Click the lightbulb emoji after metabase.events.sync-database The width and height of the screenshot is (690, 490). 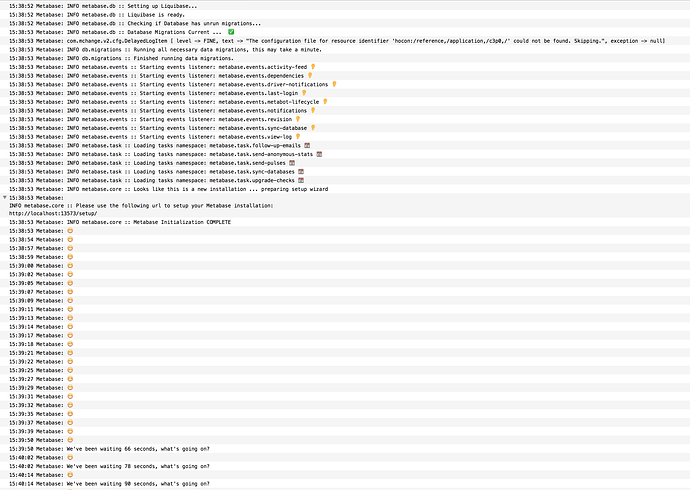pos(313,128)
